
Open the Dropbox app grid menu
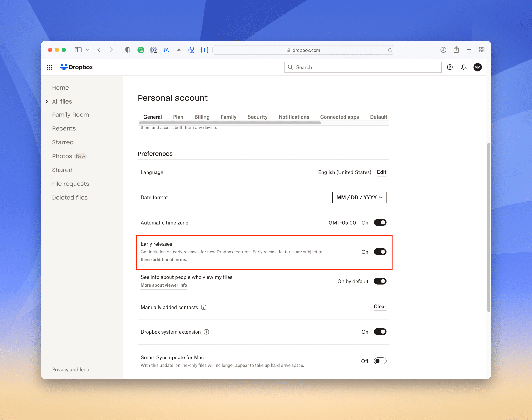click(x=49, y=67)
